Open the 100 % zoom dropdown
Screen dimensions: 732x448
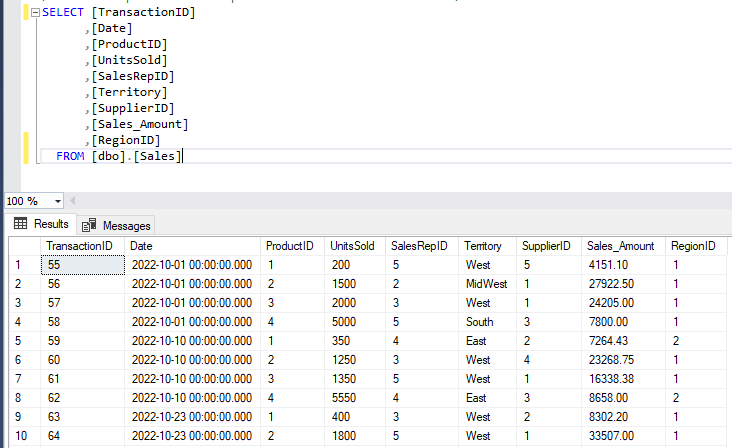click(x=57, y=201)
